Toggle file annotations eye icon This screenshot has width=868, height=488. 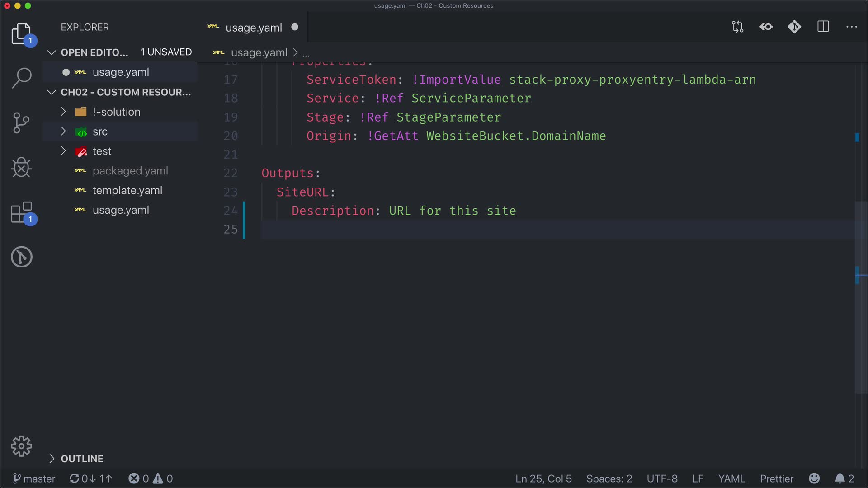(x=766, y=27)
